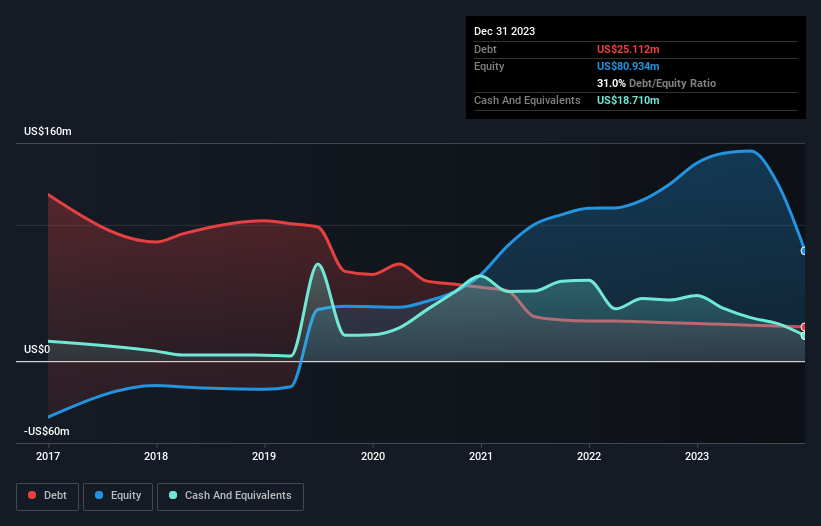Click the blue Equity legend dot
Viewport: 821px width, 526px height.
point(99,495)
